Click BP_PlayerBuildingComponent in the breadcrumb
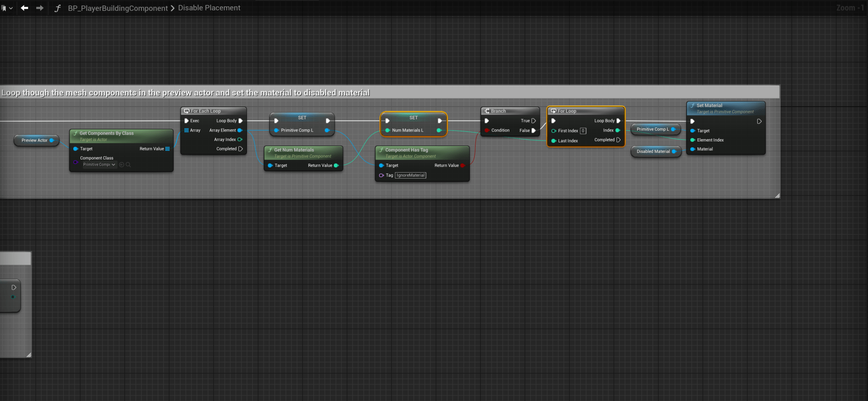The width and height of the screenshot is (868, 401). click(x=118, y=8)
